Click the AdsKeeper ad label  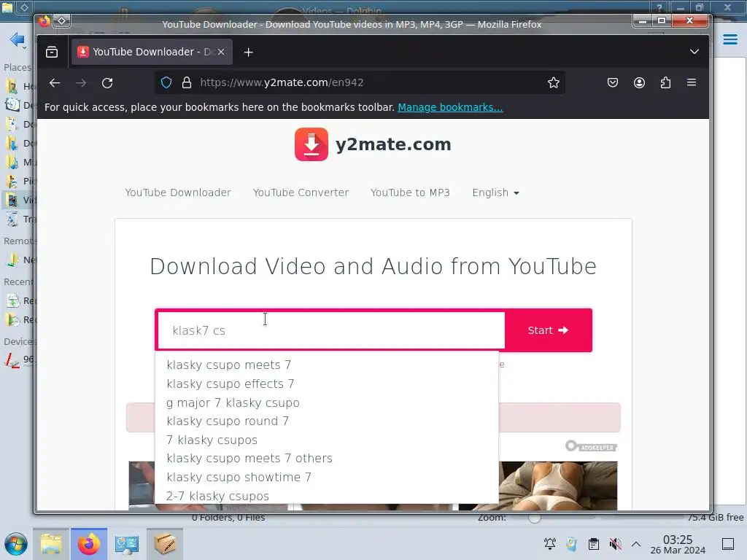591,447
